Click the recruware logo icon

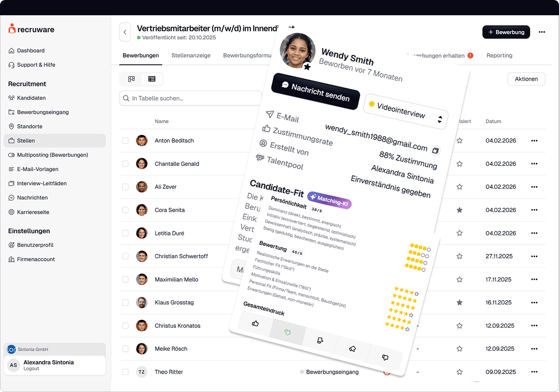click(x=12, y=28)
